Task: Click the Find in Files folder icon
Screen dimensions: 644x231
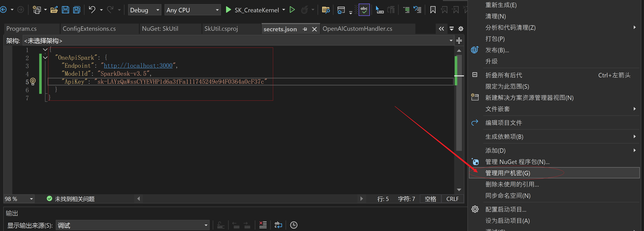Action: tap(325, 10)
